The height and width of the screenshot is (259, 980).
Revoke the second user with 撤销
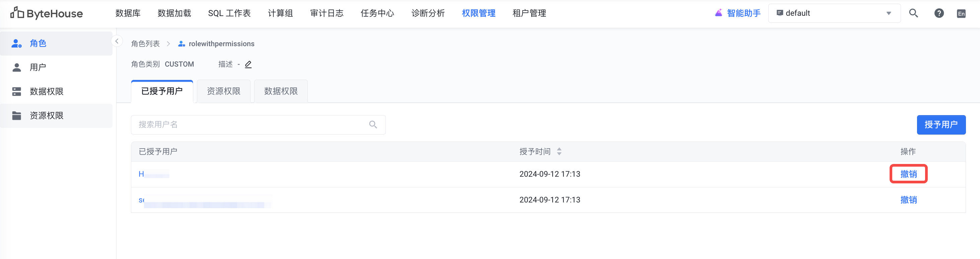point(908,200)
